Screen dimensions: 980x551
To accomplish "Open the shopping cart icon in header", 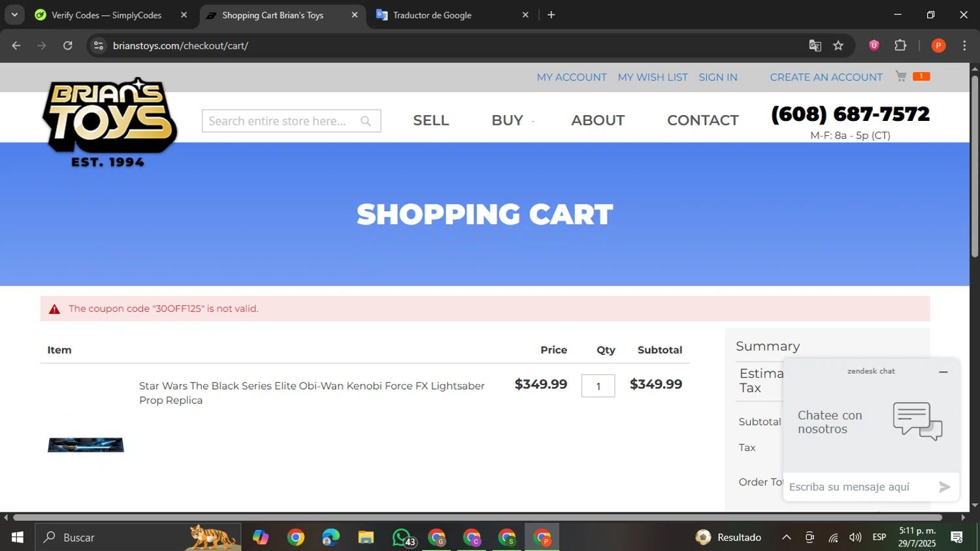I will [902, 76].
